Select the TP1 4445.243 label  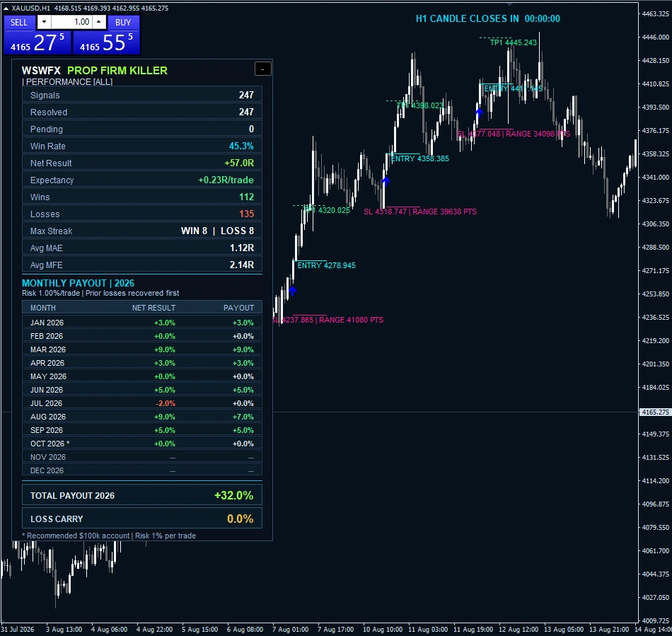513,42
